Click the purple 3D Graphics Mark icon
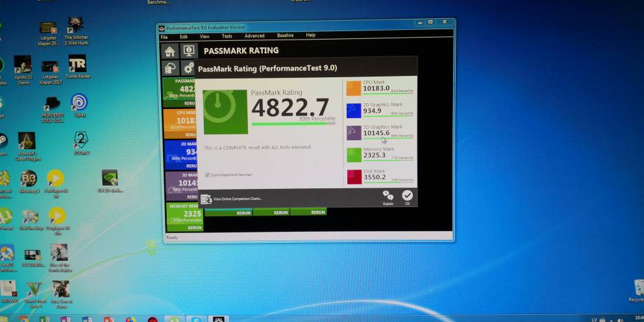Image resolution: width=644 pixels, height=322 pixels. click(354, 132)
